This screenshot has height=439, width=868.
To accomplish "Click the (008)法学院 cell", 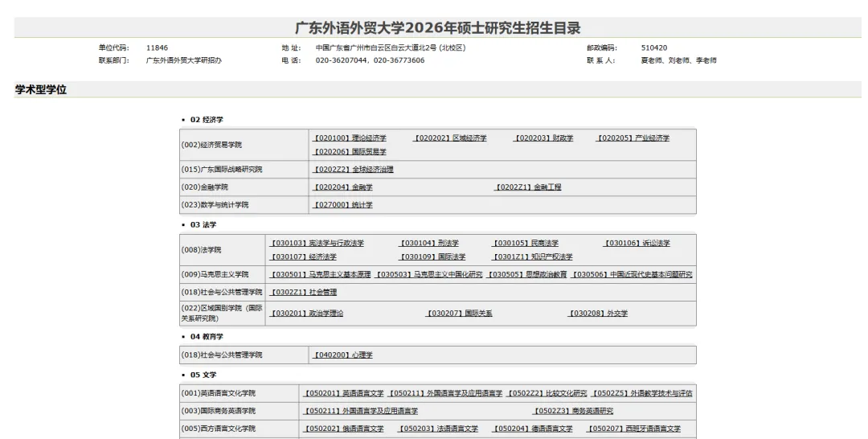I will coord(223,250).
